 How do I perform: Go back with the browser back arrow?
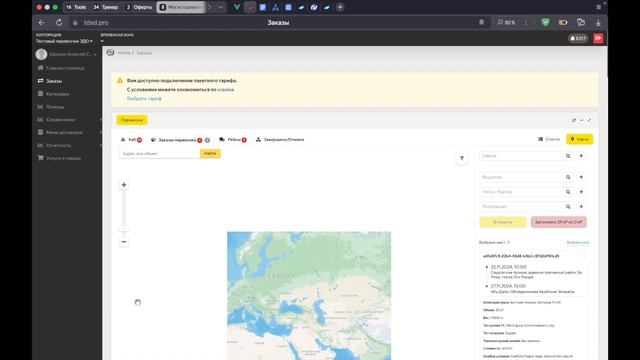pos(41,23)
